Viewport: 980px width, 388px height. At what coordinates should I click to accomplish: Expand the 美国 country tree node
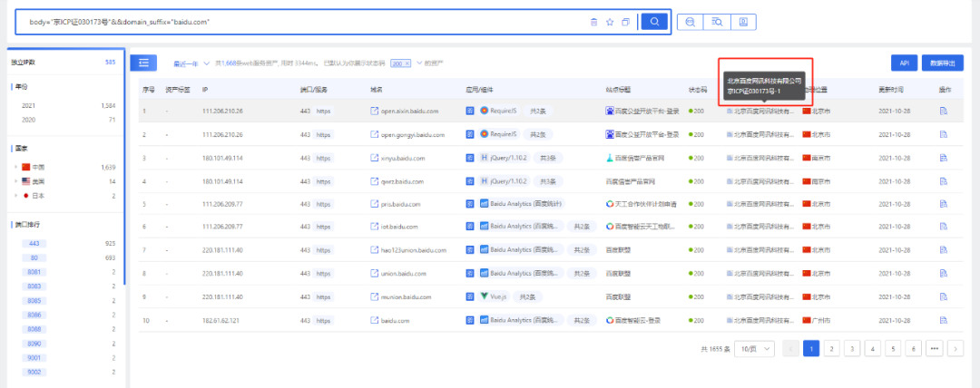[x=16, y=182]
